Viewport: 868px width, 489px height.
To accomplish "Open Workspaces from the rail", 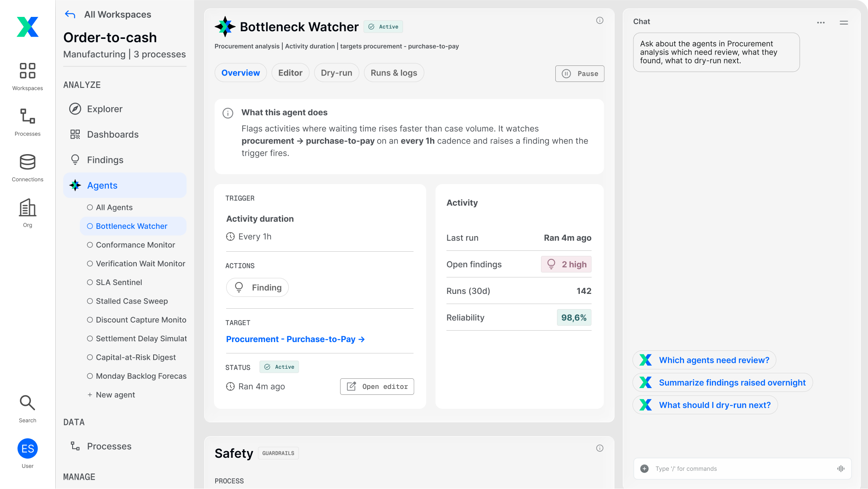I will (x=27, y=76).
